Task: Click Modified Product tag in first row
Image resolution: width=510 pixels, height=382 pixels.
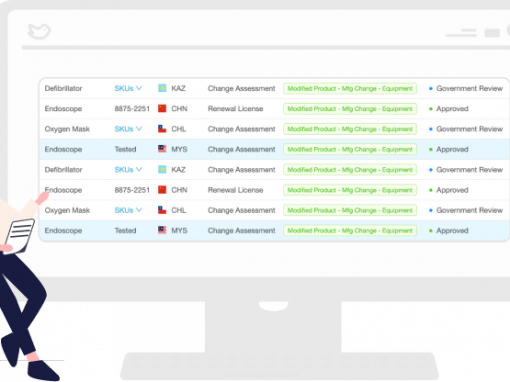Action: point(350,89)
